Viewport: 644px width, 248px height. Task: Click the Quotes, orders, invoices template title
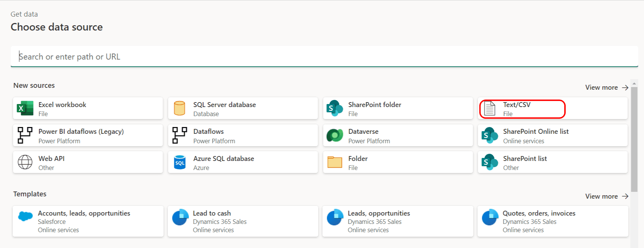[539, 213]
